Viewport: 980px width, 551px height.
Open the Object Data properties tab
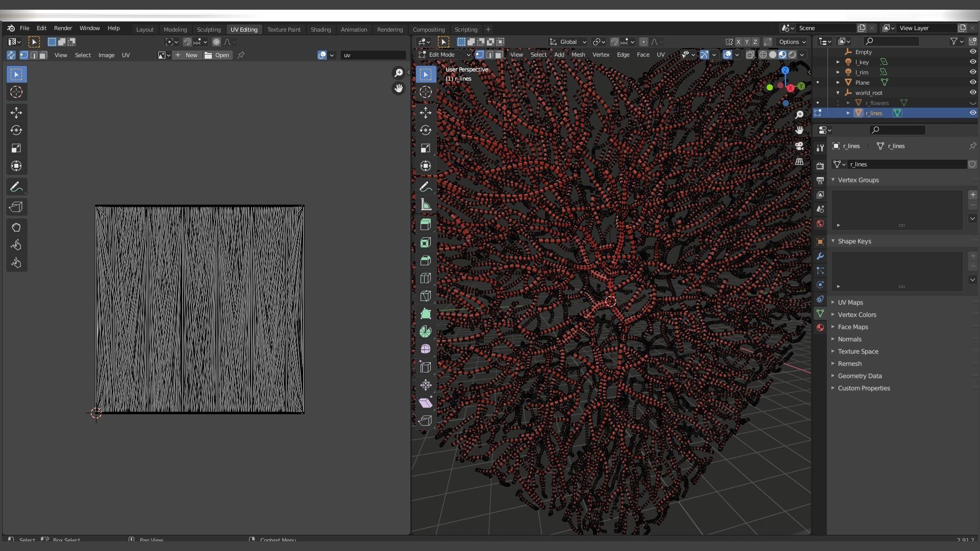[x=820, y=313]
